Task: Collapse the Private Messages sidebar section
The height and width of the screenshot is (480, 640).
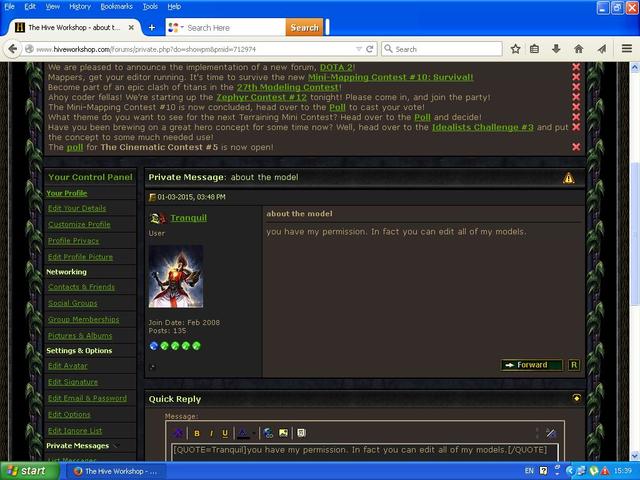Action: 116,446
